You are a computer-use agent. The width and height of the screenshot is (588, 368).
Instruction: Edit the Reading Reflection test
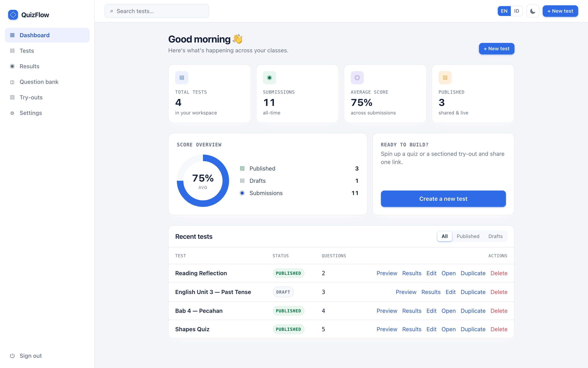(432, 273)
